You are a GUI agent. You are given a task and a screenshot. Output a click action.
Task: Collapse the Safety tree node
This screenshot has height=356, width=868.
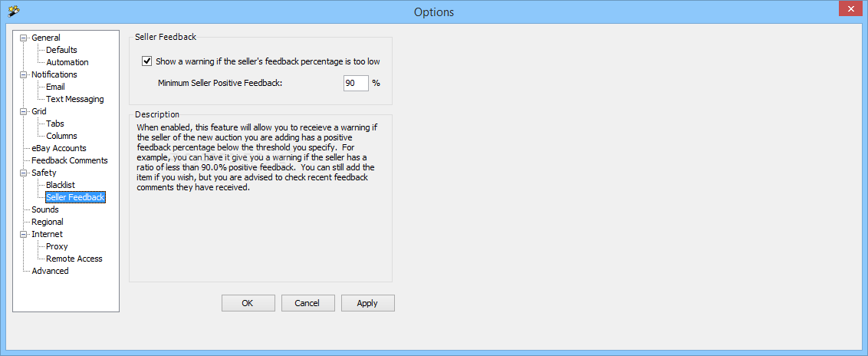(x=24, y=173)
